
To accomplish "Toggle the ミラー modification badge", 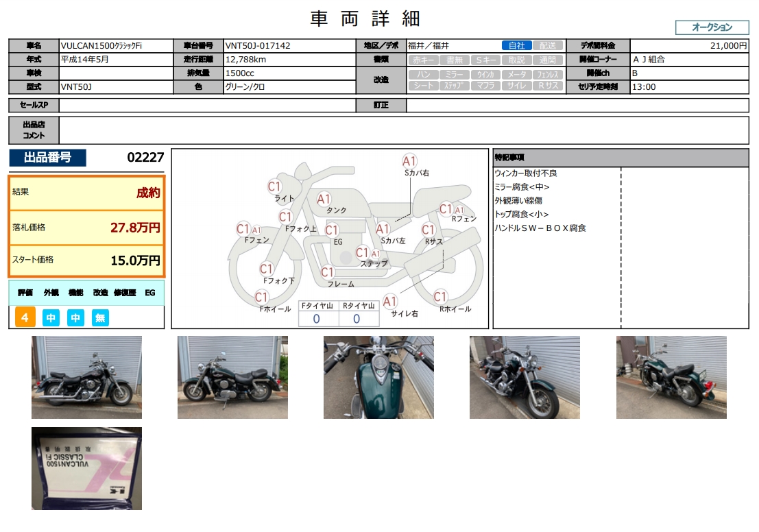I will pyautogui.click(x=455, y=75).
